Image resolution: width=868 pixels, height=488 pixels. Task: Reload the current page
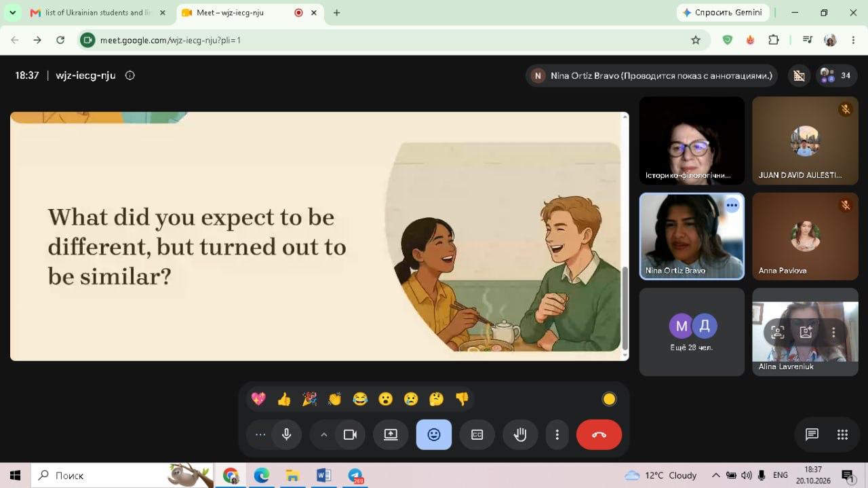60,40
